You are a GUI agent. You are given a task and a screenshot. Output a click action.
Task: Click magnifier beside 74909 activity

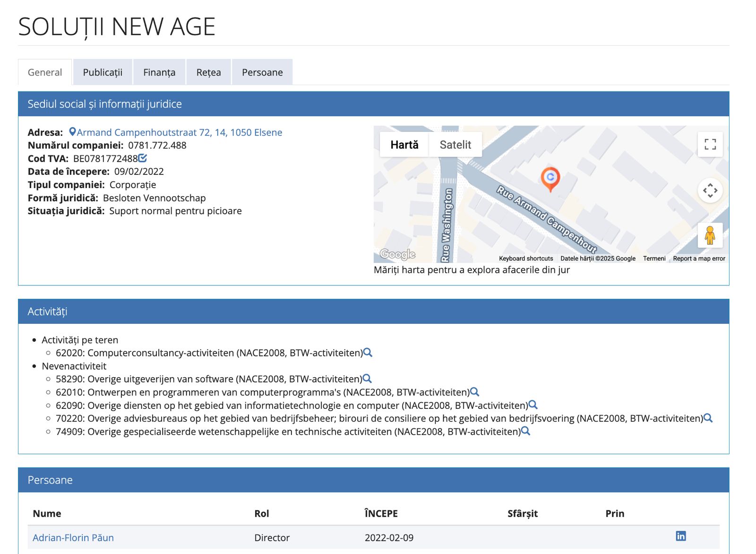coord(525,431)
